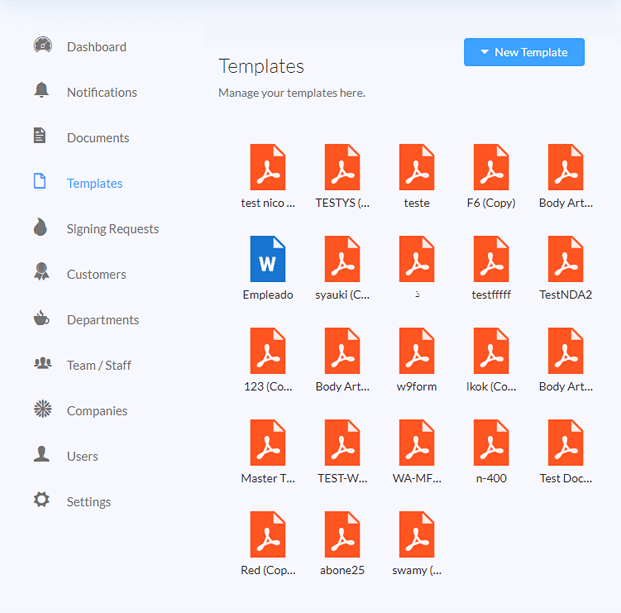Open the abone25 PDF template icon

tap(342, 535)
